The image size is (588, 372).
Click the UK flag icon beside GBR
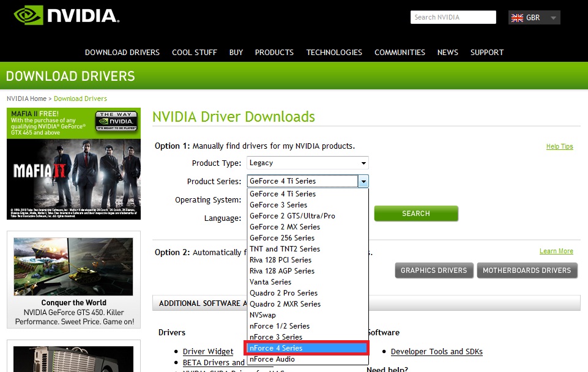tap(517, 18)
